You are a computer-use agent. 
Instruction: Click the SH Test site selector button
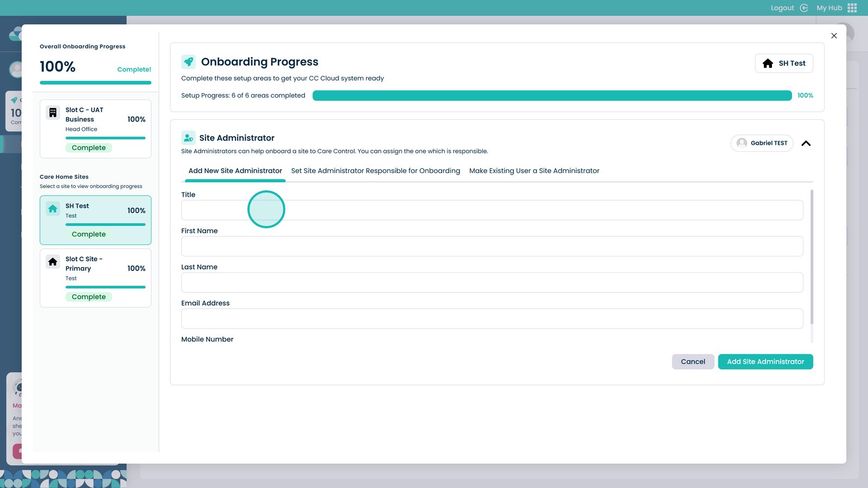tap(784, 63)
